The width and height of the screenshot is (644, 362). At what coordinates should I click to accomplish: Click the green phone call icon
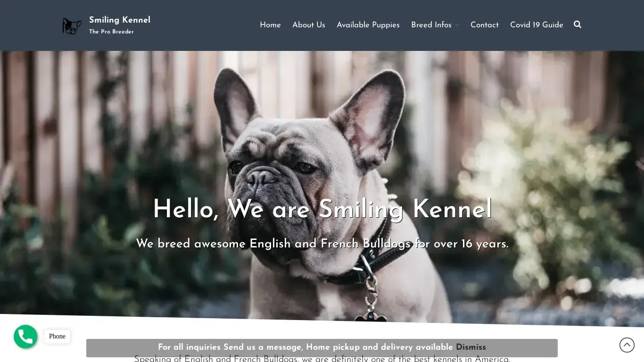tap(25, 337)
